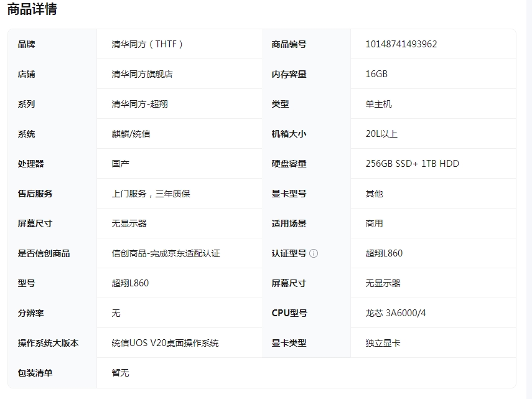The height and width of the screenshot is (399, 532).
Task: Select the processor value 国产
Action: [121, 164]
